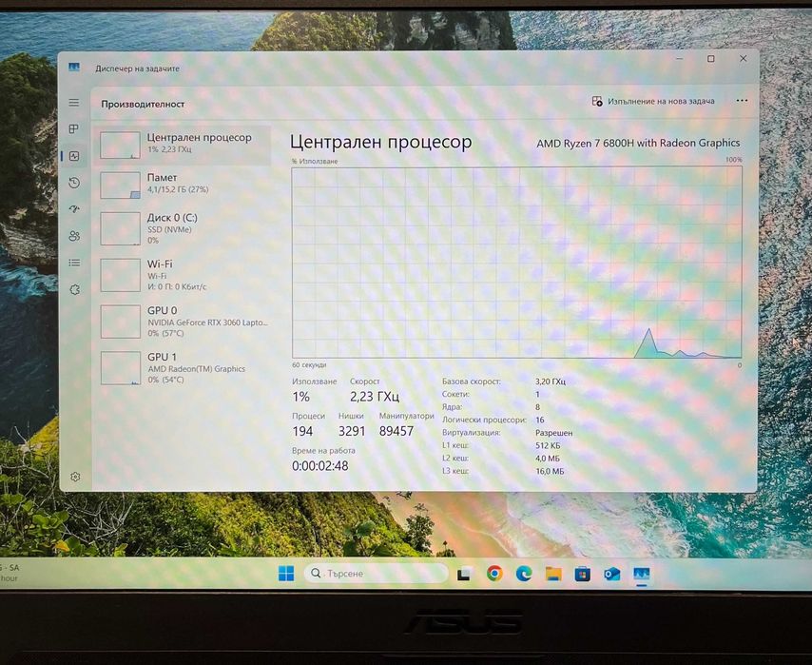812x665 pixels.
Task: Click the Разрешен virtualization value
Action: (x=553, y=433)
